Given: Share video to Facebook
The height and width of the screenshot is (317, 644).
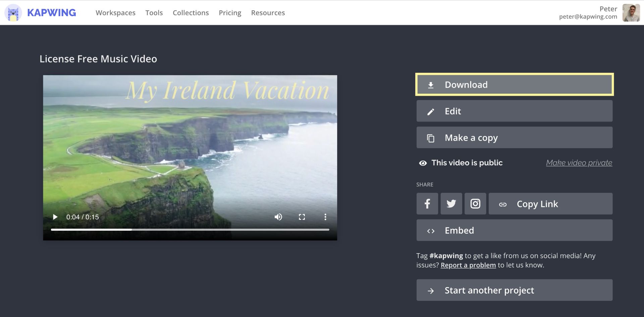Looking at the screenshot, I should 427,204.
